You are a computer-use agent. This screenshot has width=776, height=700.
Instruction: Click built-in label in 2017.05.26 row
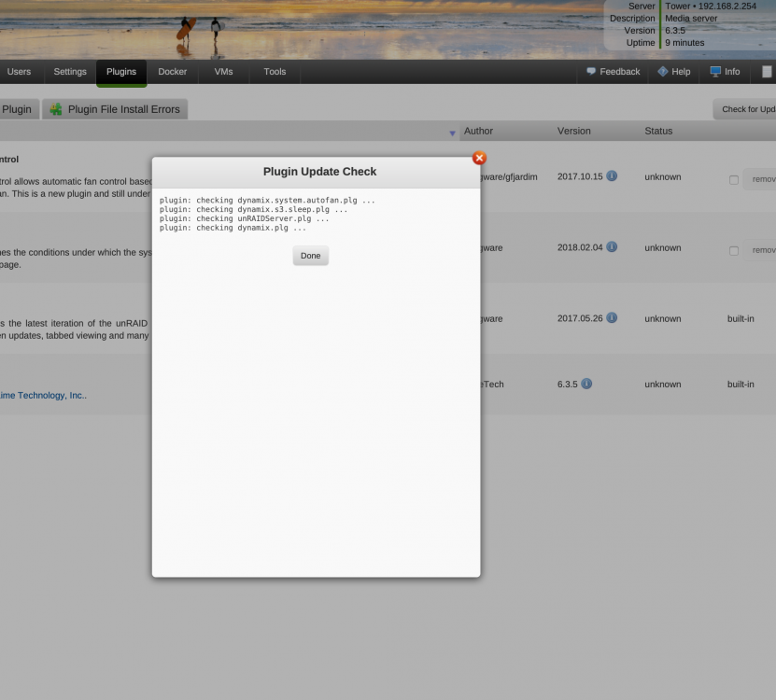(x=741, y=318)
